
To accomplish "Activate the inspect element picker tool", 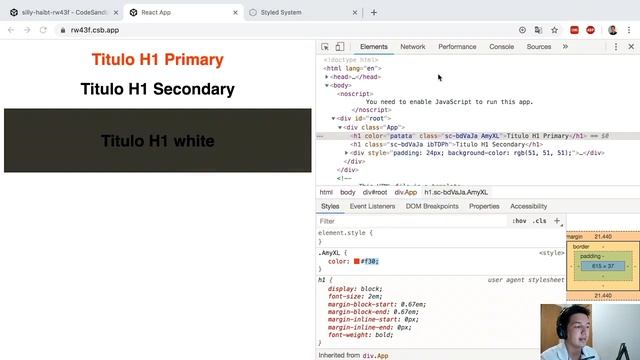I will (x=325, y=47).
